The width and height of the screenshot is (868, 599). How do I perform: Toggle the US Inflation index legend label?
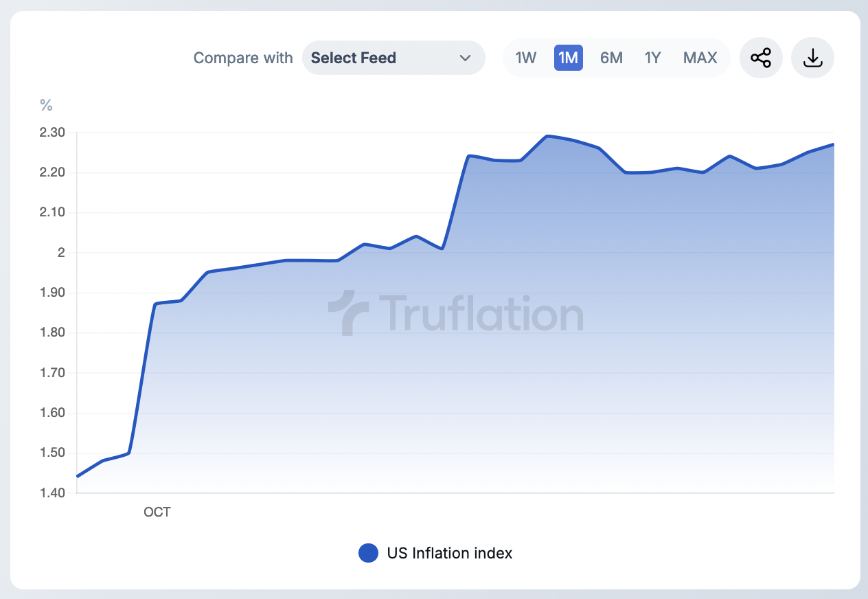(449, 553)
